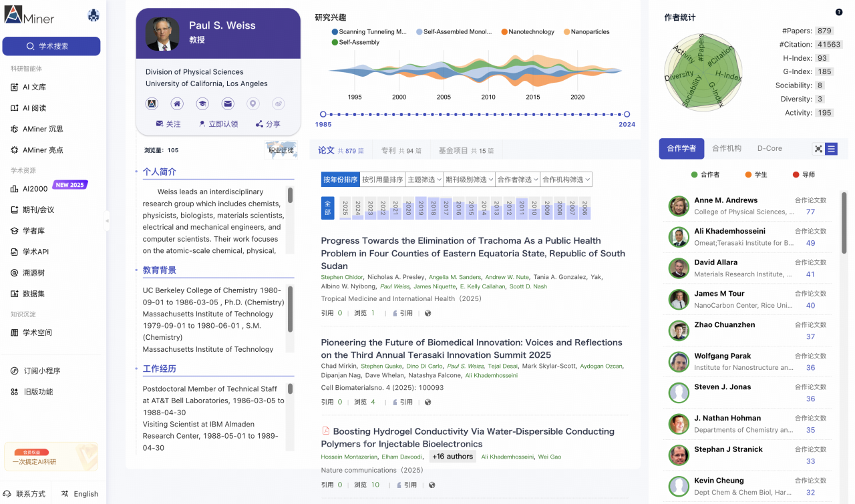Switch language to English

[x=79, y=494]
